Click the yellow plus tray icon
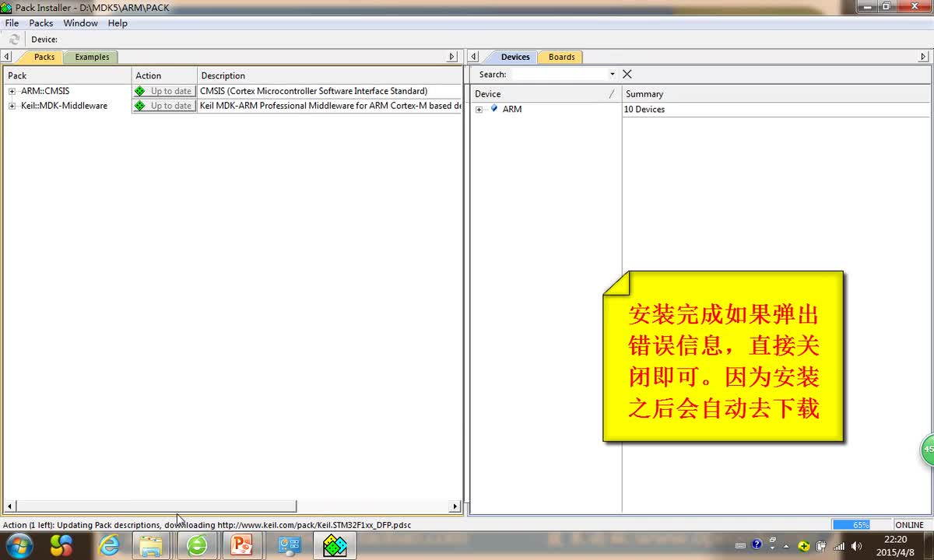 coord(804,546)
